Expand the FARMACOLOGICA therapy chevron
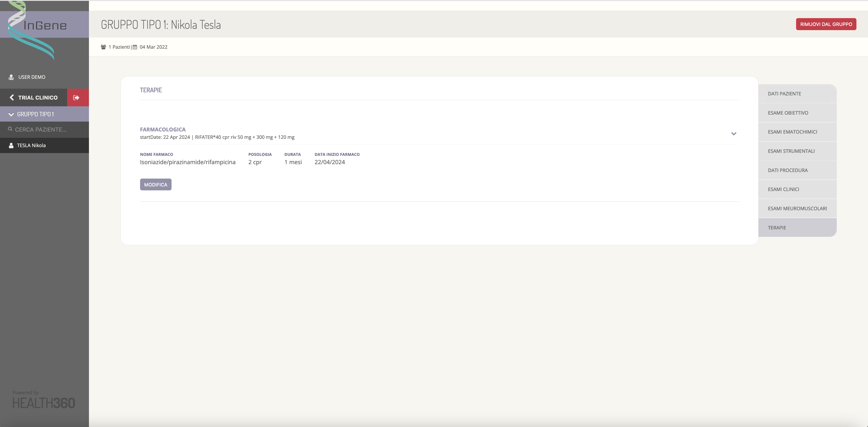 click(734, 134)
